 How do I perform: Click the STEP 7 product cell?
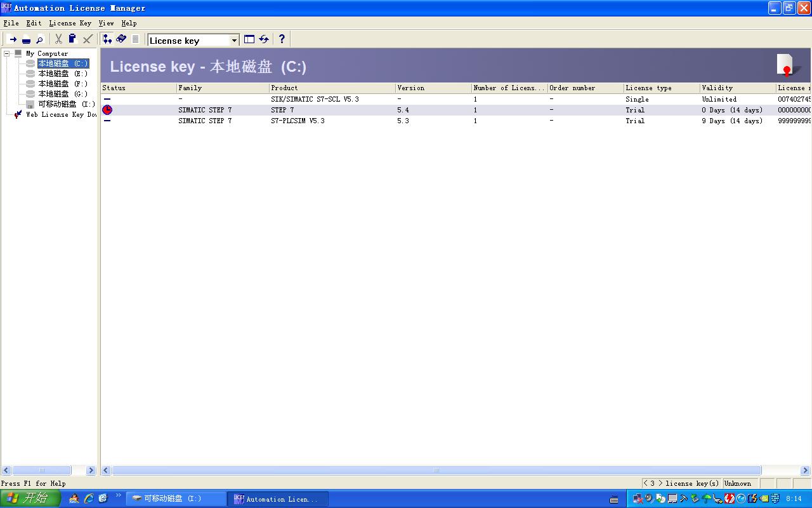282,110
